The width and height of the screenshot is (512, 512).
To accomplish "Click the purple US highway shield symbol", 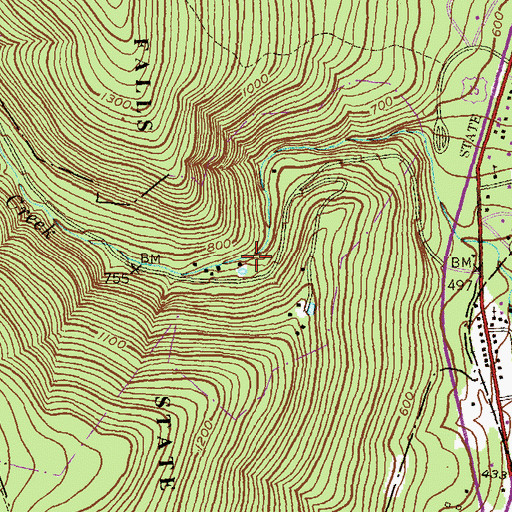I will tap(475, 90).
